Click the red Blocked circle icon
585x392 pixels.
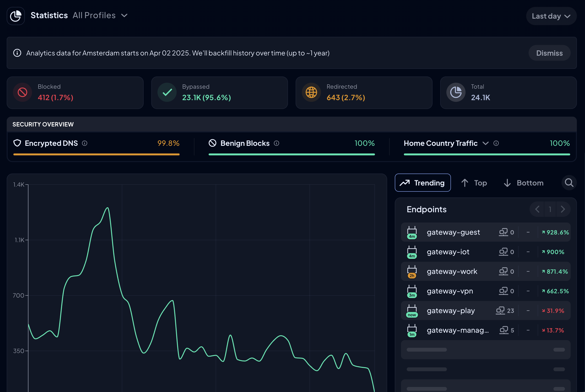pyautogui.click(x=22, y=93)
